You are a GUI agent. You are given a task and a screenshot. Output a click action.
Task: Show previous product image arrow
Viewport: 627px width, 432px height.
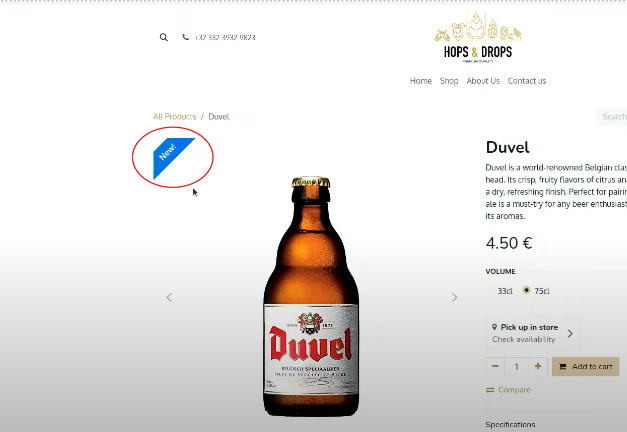point(170,297)
